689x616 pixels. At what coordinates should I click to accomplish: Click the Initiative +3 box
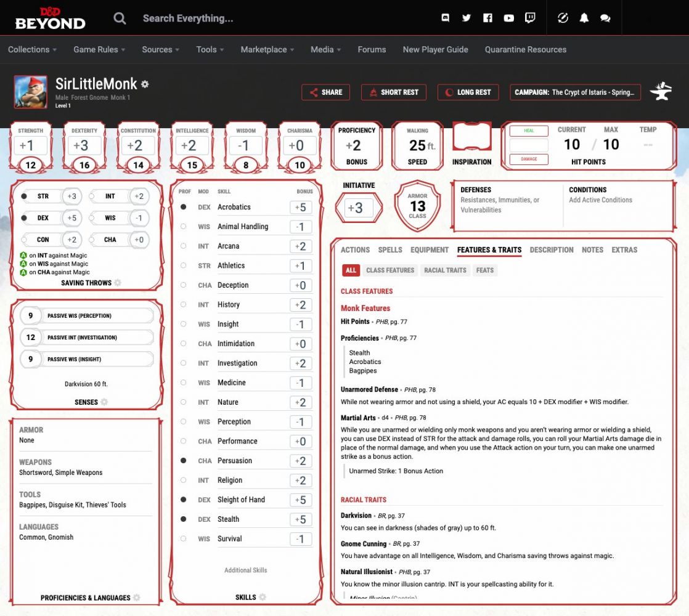359,208
